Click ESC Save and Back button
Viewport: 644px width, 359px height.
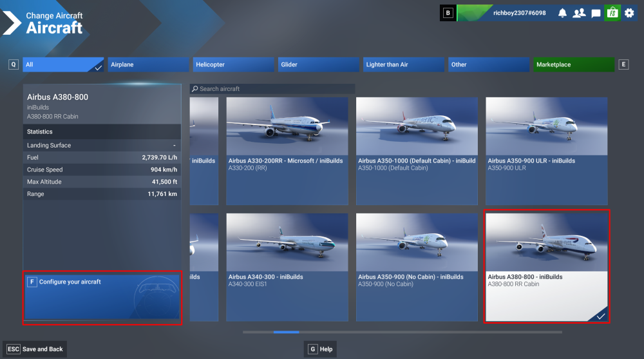pyautogui.click(x=35, y=349)
